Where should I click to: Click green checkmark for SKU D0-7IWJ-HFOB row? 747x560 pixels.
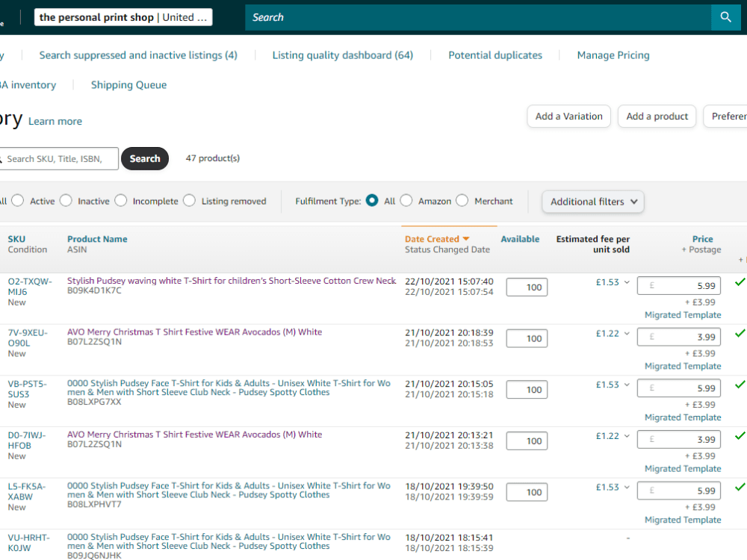(x=740, y=436)
